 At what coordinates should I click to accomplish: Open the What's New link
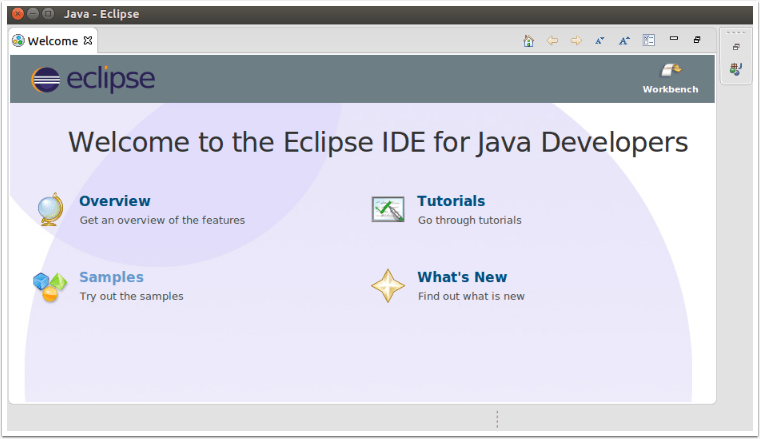pos(462,277)
